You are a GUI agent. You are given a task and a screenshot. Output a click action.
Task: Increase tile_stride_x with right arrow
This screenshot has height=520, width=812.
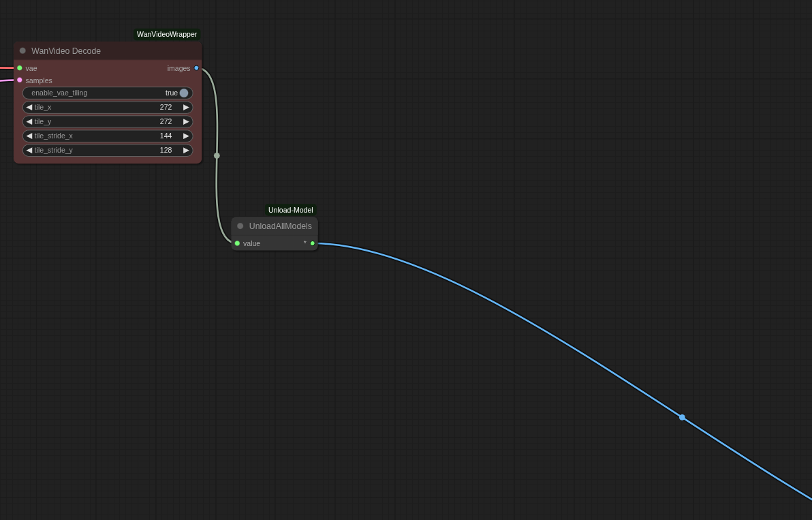point(187,136)
